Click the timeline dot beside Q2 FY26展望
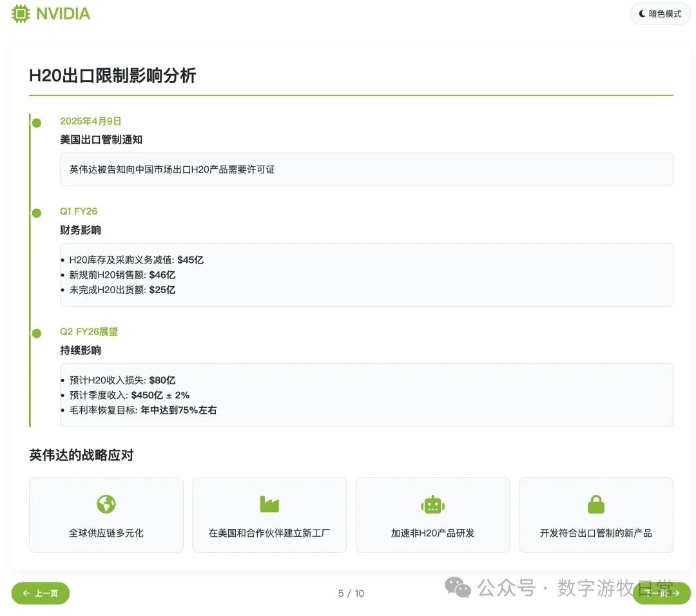The width and height of the screenshot is (696, 616). point(36,333)
